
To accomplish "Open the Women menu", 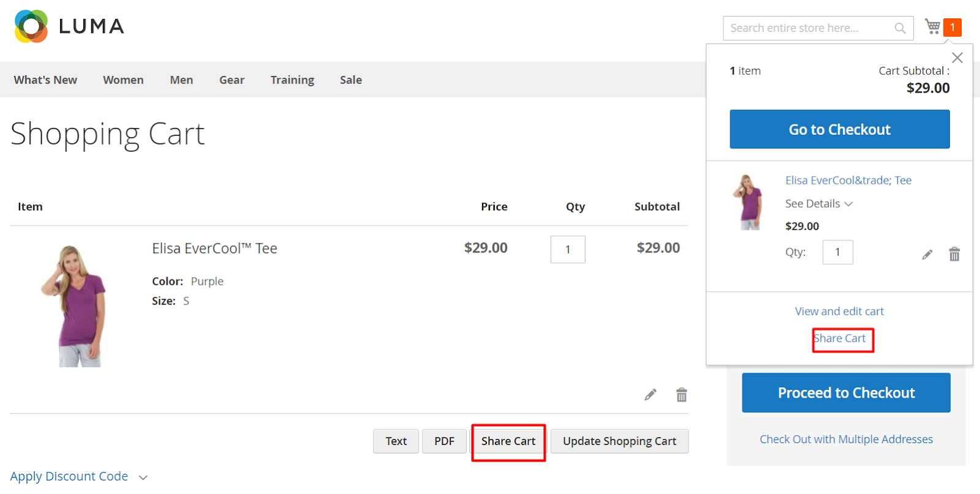I will [123, 80].
